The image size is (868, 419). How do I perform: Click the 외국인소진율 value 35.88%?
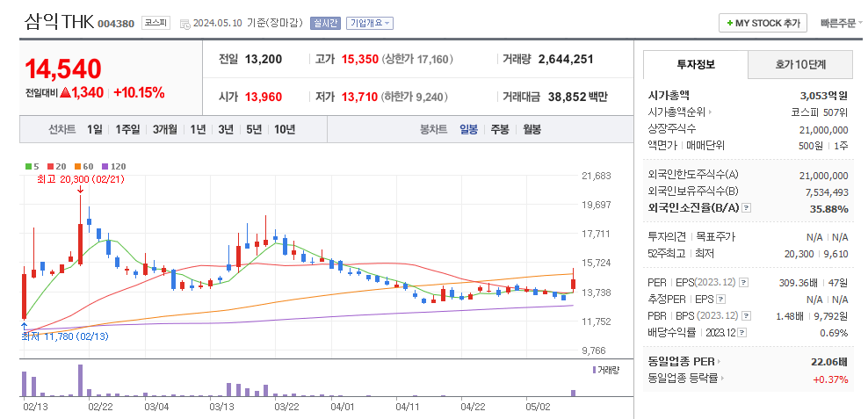point(828,209)
